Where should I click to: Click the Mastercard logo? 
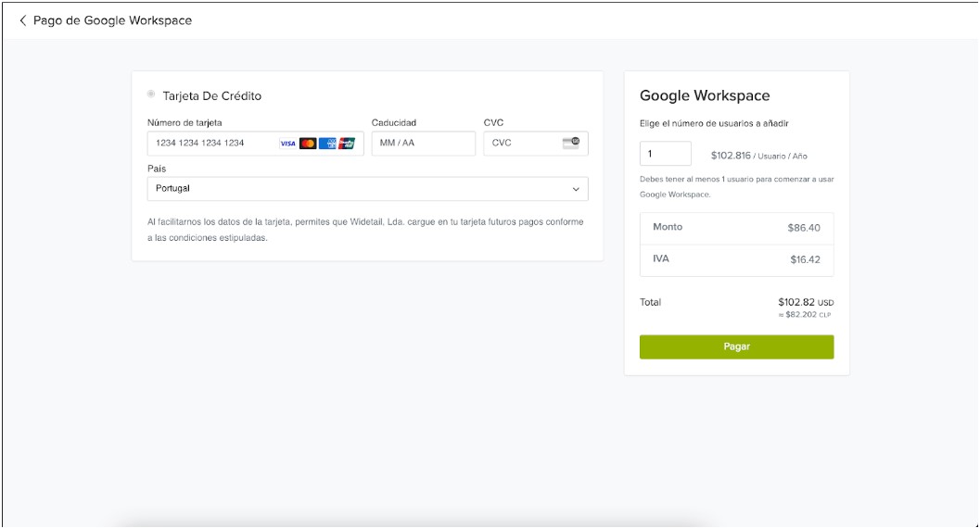click(308, 144)
